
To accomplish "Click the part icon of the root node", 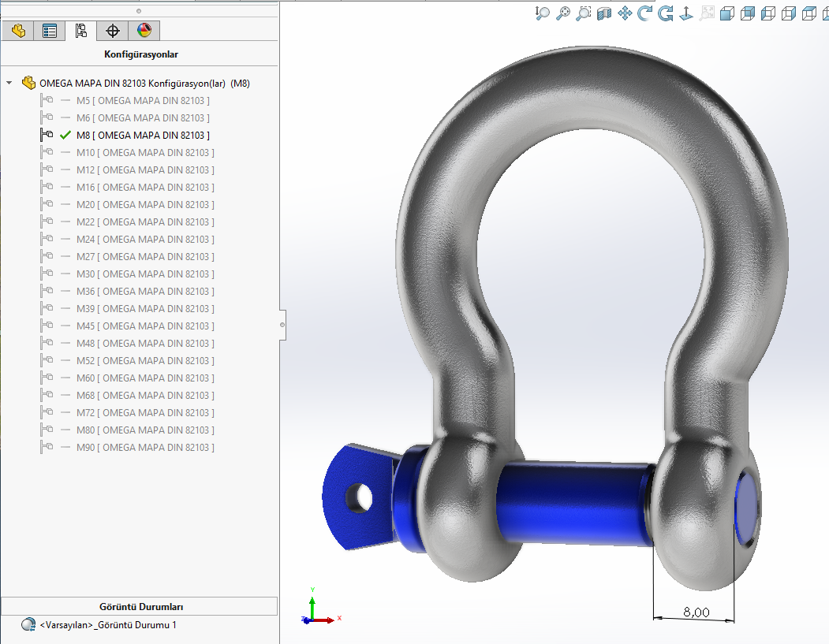I will 28,83.
